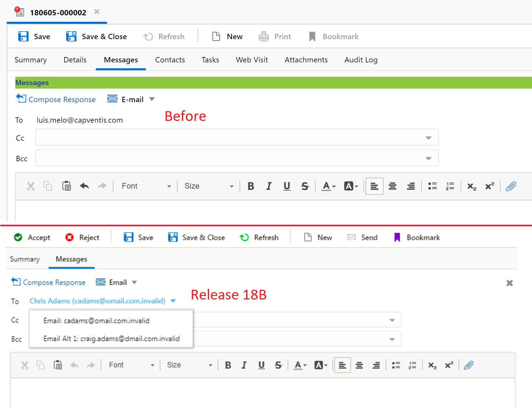Undo the last edit with the undo arrow
This screenshot has width=532, height=408.
click(84, 186)
